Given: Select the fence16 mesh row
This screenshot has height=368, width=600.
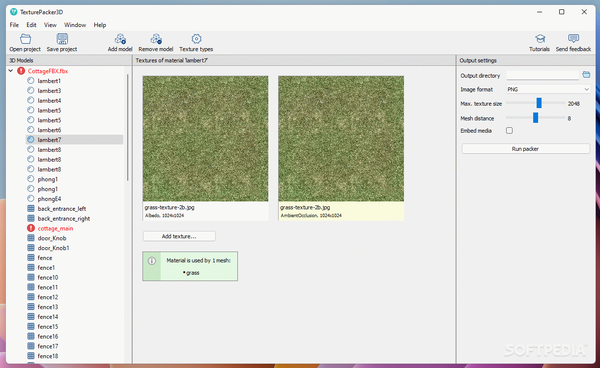Looking at the screenshot, I should pyautogui.click(x=75, y=336).
